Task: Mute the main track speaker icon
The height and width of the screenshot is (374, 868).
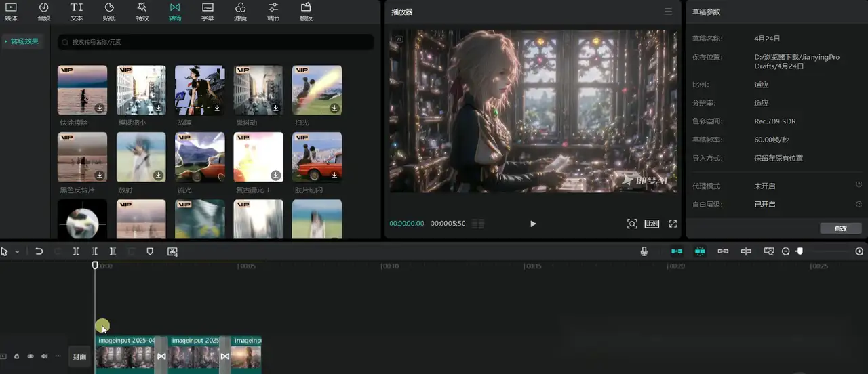Action: point(44,356)
